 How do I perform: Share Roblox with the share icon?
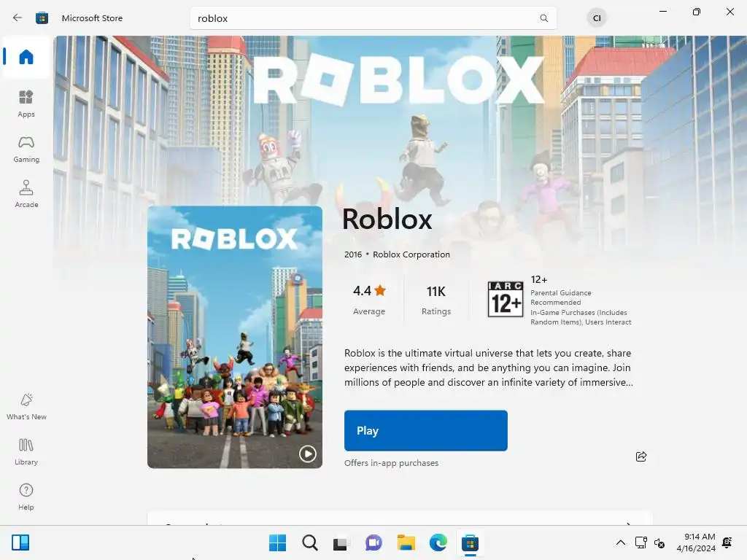(x=641, y=456)
